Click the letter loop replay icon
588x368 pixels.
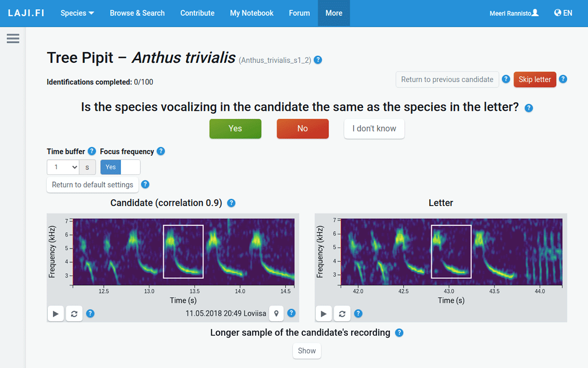(x=342, y=314)
